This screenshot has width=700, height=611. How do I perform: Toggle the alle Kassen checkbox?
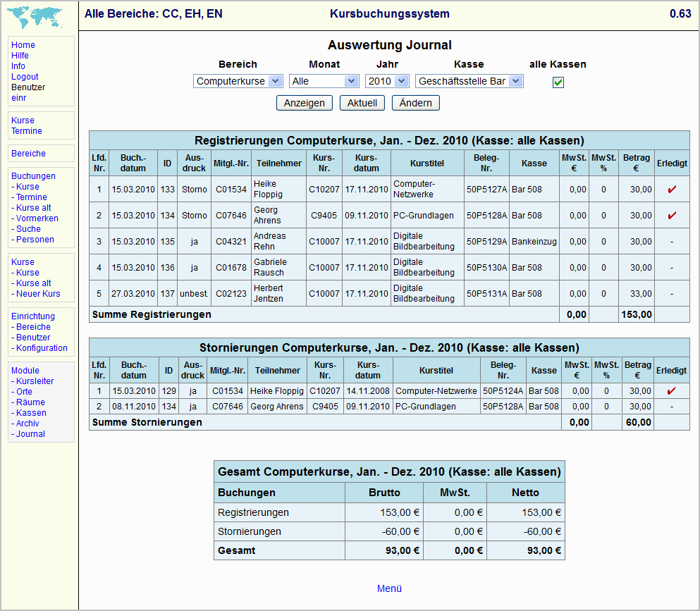[558, 82]
